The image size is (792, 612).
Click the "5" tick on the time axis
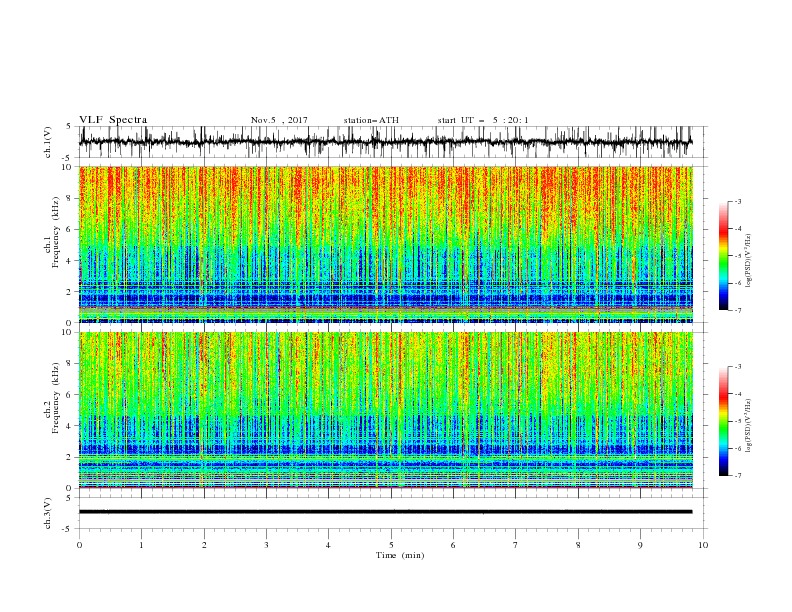point(391,545)
